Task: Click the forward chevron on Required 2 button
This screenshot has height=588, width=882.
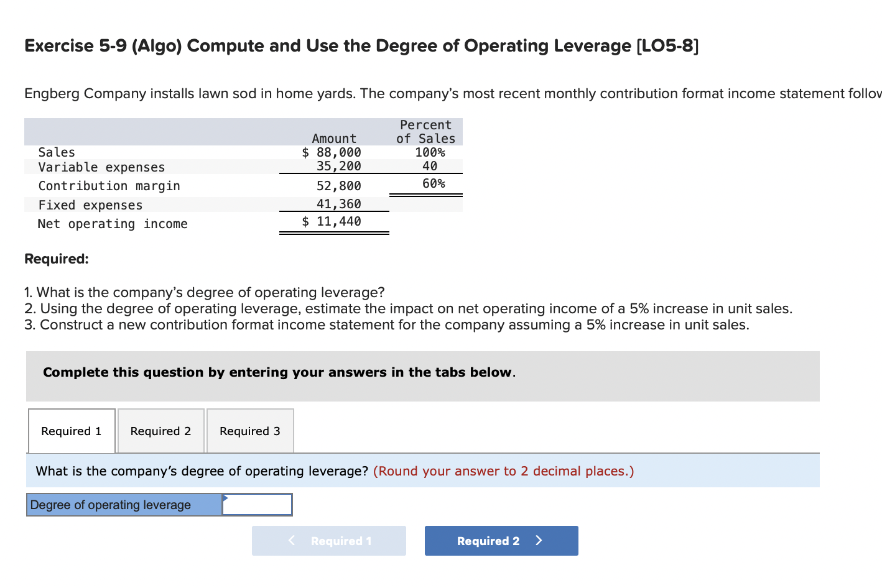Action: 539,540
